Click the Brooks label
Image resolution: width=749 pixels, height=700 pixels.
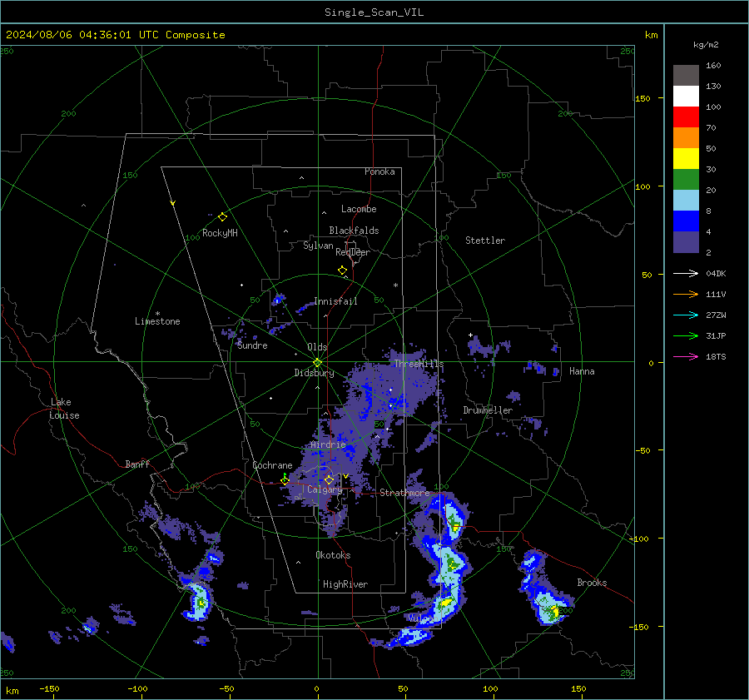coord(592,583)
